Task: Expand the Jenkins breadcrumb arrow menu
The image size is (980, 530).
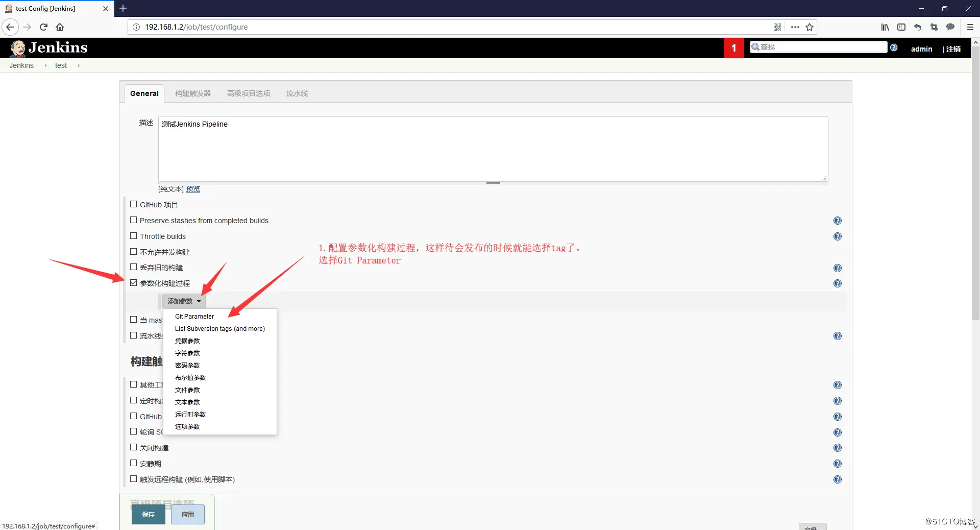Action: pos(45,65)
